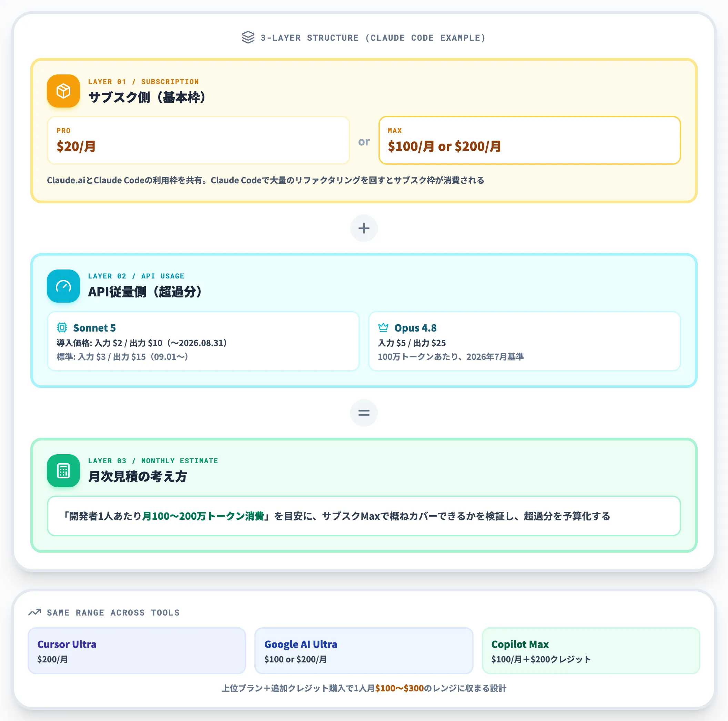
Task: Click the cyan gauge icon for Layer 02
Action: 63,286
